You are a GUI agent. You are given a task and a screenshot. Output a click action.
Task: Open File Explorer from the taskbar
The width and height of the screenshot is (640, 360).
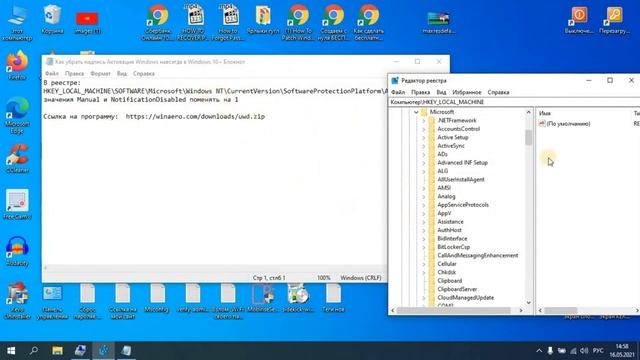coord(57,351)
